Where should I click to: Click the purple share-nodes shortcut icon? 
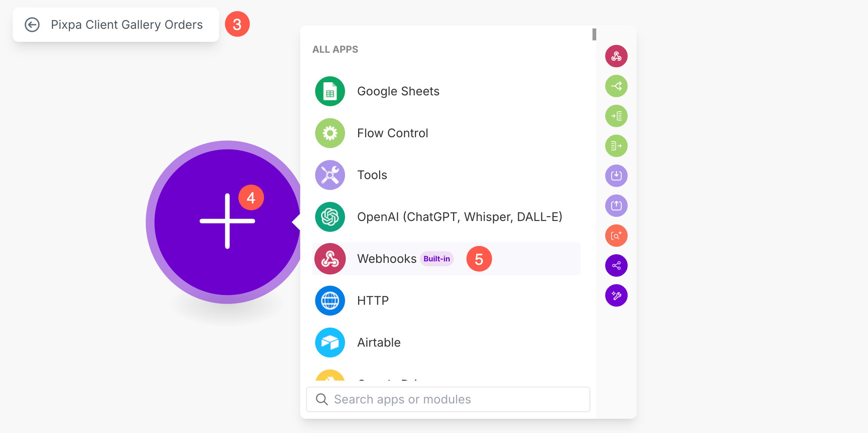pos(616,265)
